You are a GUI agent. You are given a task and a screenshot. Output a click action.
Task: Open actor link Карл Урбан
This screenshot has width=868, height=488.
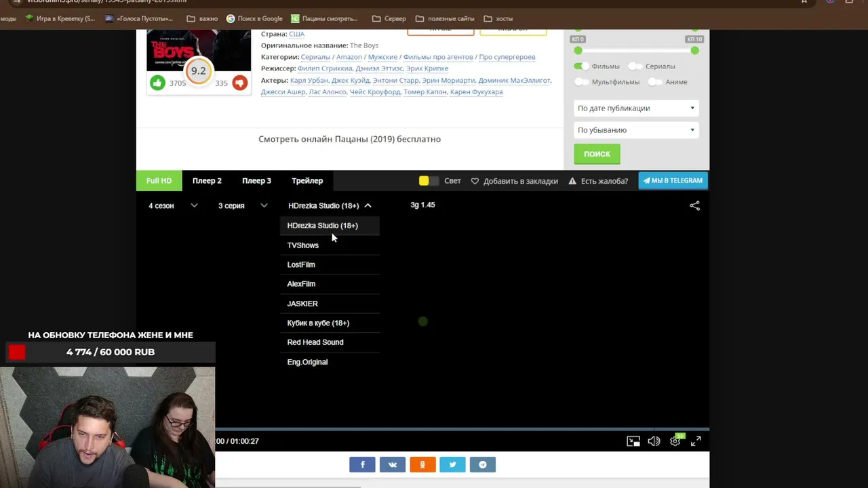(x=309, y=81)
